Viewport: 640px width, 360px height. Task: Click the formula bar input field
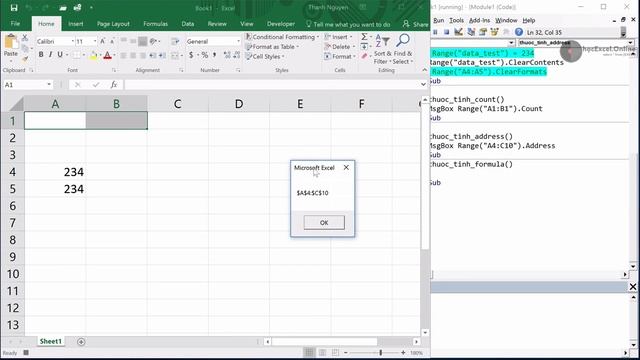click(x=272, y=84)
